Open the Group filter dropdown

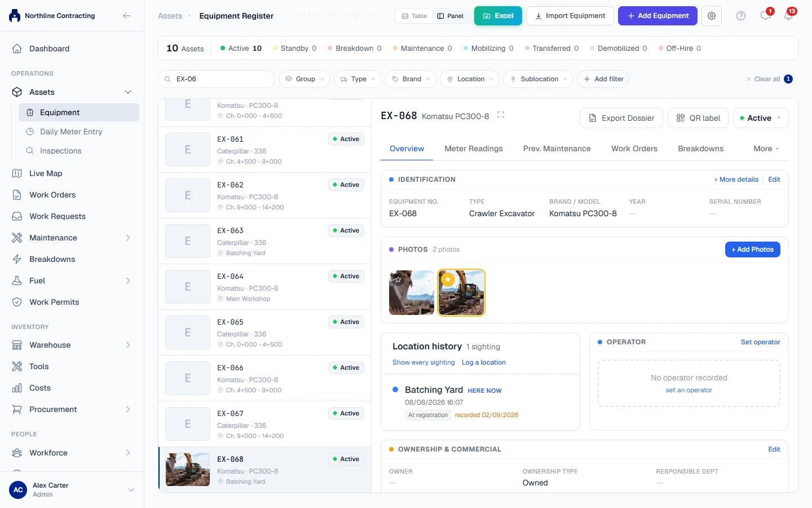pos(304,79)
